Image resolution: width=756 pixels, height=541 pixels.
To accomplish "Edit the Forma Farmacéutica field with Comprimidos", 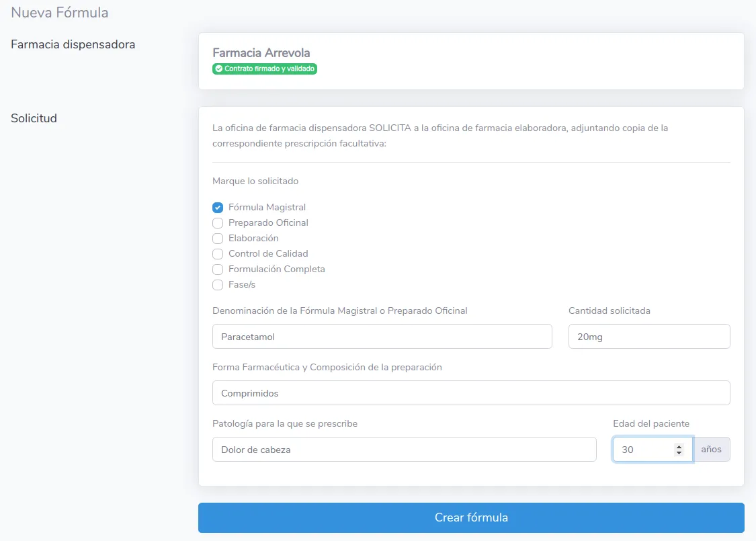I will (x=471, y=393).
